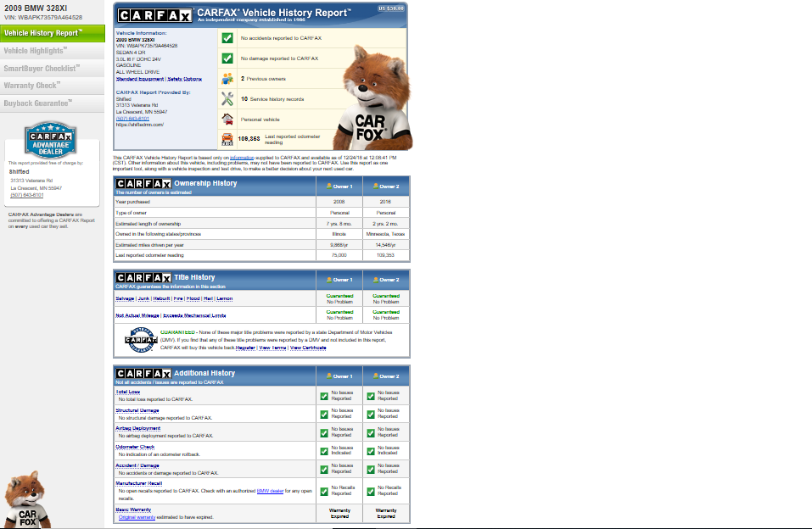Open the SmartBuyer Checklist tab

(53, 69)
